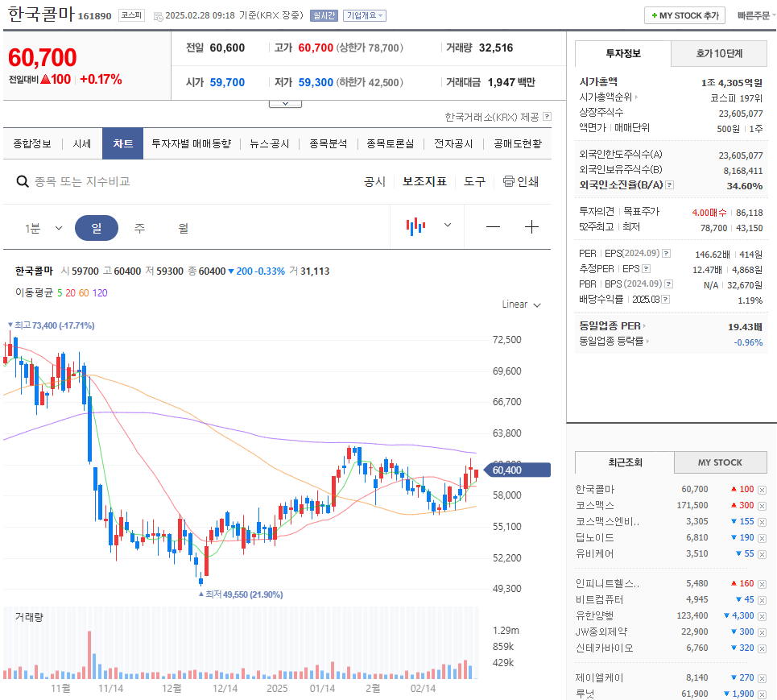This screenshot has width=777, height=700.
Task: Select the 월 monthly chart period
Action: pyautogui.click(x=183, y=228)
